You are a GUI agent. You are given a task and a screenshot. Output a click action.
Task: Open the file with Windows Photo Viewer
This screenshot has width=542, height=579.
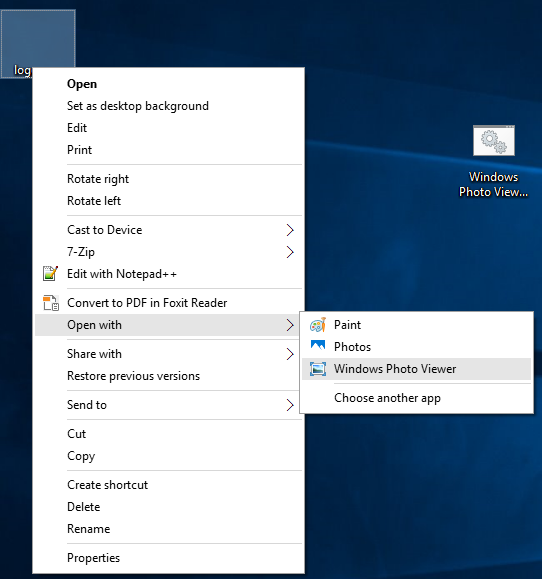coord(416,369)
